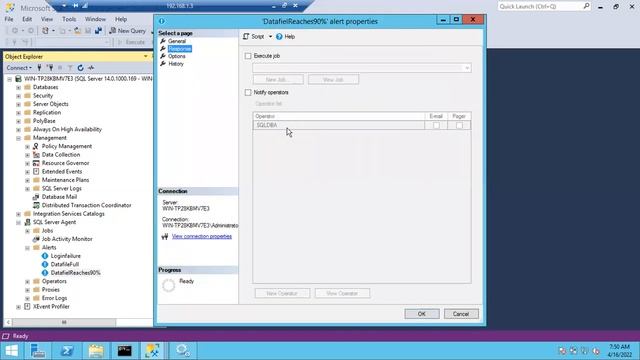Open the Activity Monitor icon in Object Explorer toolbar
This screenshot has width=640, height=360.
click(91, 68)
